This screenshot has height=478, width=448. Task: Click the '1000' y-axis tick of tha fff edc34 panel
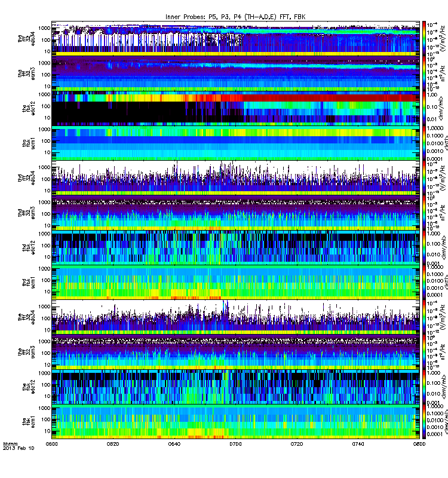tap(44, 28)
